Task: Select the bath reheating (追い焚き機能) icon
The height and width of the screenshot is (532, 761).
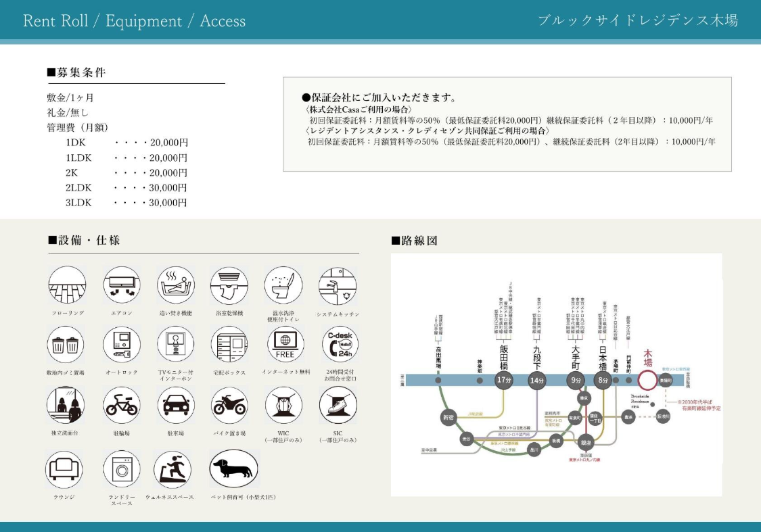Action: (176, 285)
